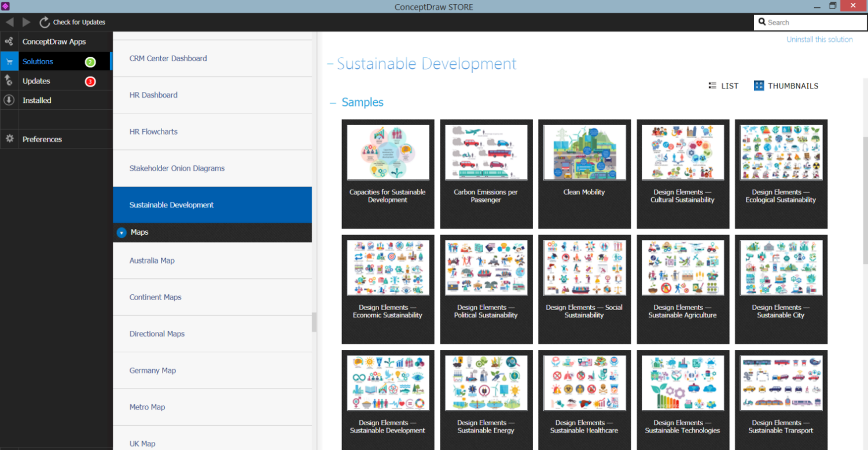Select Continent Maps solution
Viewport: 868px width, 450px height.
pyautogui.click(x=212, y=297)
